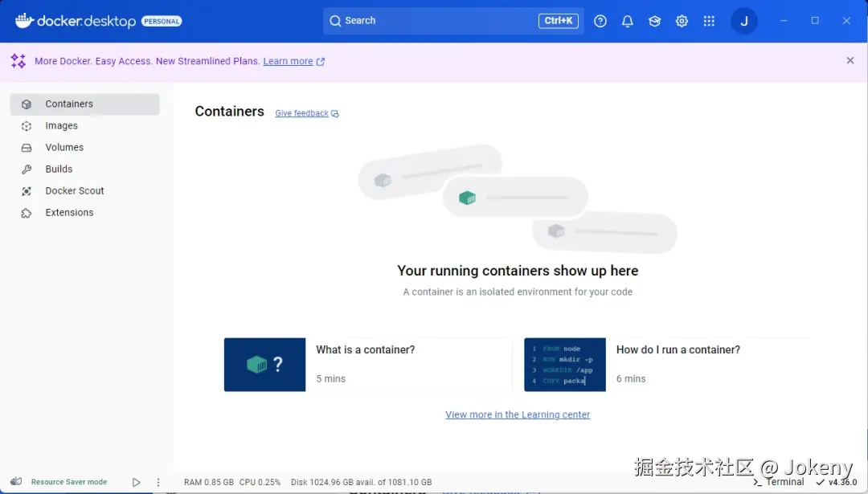Click the Resource Saver whale leaf icon
This screenshot has height=494, width=868.
click(x=16, y=481)
